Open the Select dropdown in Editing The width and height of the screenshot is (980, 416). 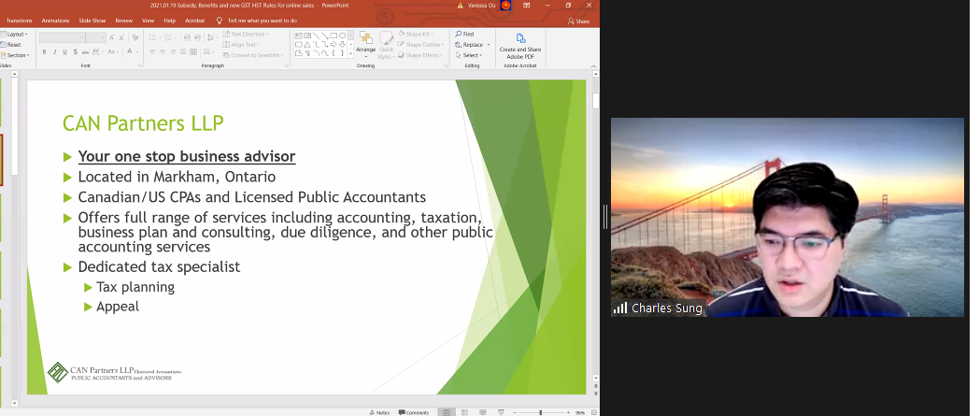tap(469, 55)
